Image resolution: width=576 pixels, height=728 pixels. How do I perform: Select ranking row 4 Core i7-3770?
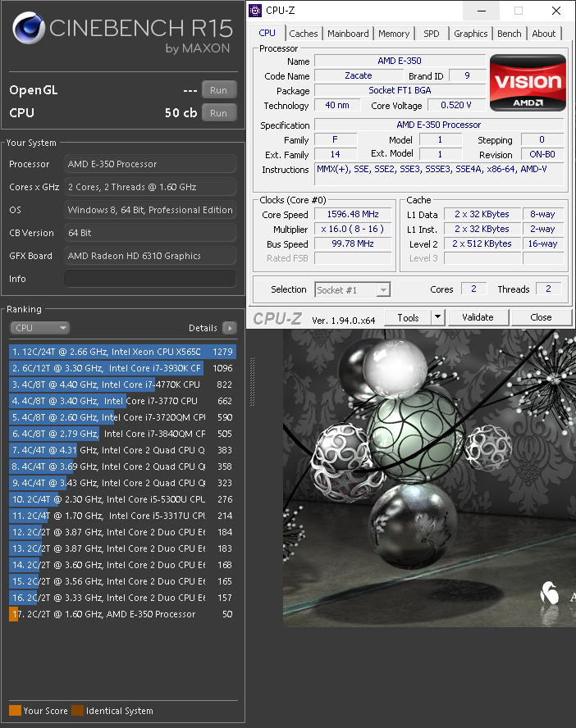[x=122, y=401]
